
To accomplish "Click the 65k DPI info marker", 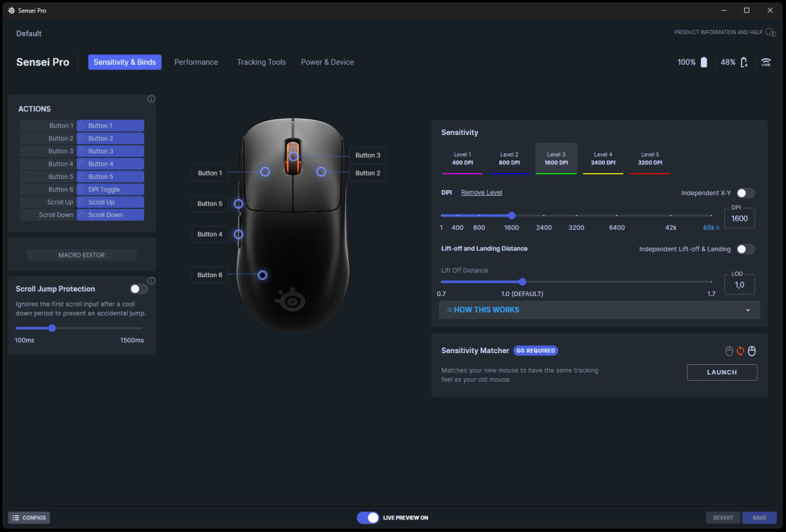I will (718, 228).
